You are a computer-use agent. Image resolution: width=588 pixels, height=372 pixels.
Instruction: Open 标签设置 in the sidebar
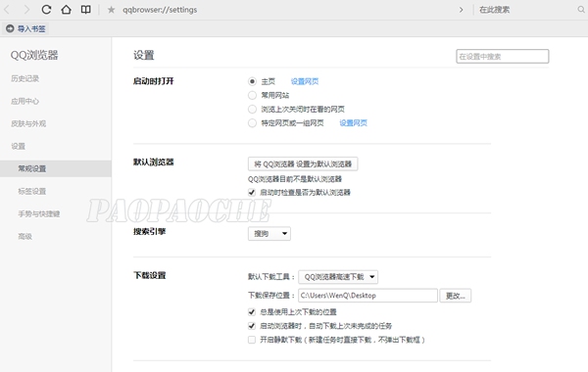32,191
